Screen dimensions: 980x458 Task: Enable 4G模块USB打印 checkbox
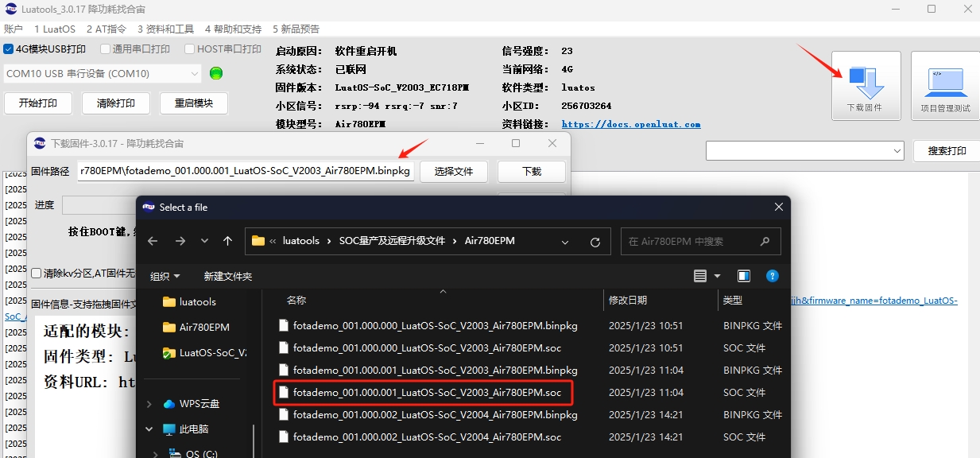9,49
